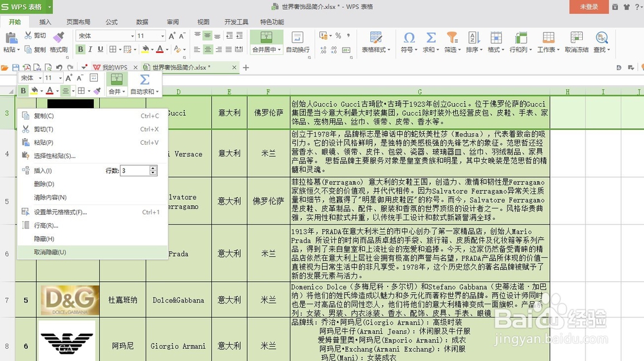This screenshot has width=644, height=361.
Task: Open mini toolbar font size dropdown
Action: (x=61, y=78)
